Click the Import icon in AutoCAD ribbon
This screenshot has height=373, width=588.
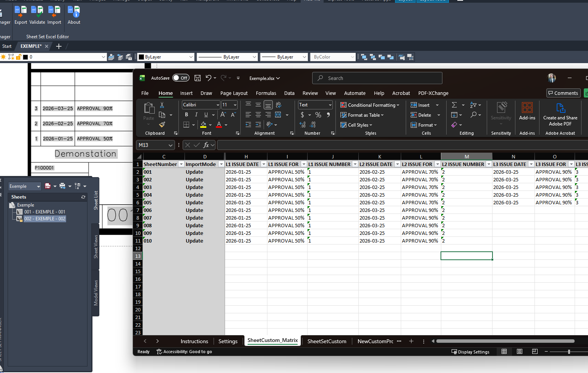pos(54,12)
